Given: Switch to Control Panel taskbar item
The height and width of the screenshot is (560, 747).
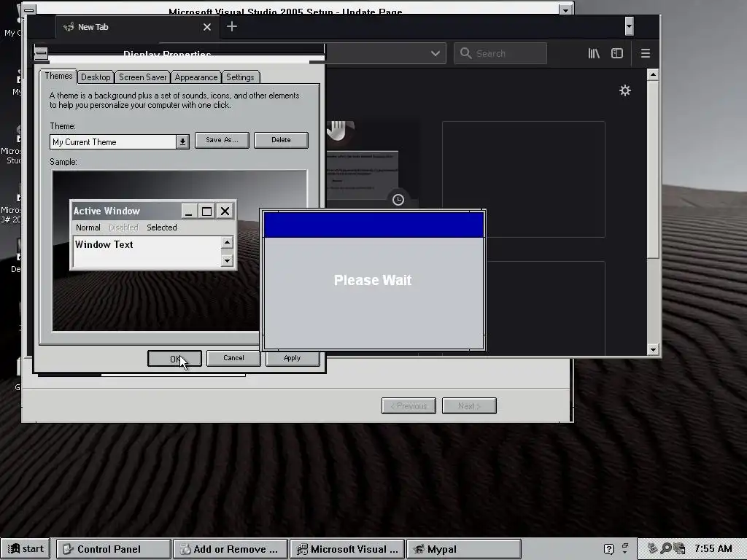Looking at the screenshot, I should [113, 549].
